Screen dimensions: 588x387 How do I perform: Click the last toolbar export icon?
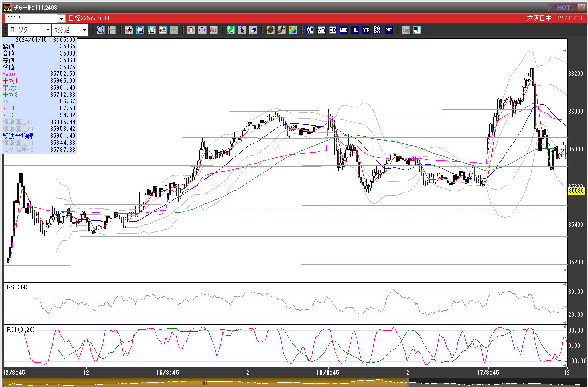click(417, 30)
